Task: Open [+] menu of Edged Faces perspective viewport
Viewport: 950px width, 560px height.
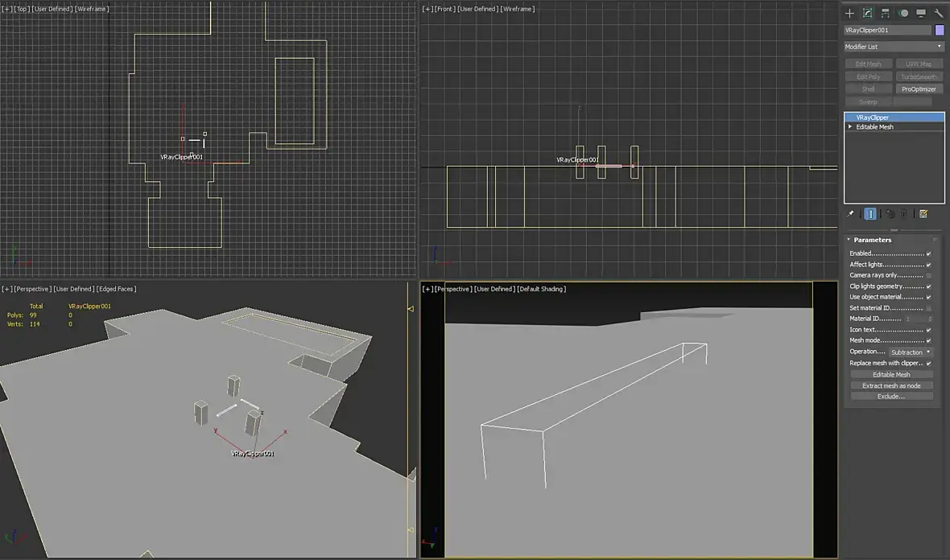Action: pyautogui.click(x=6, y=289)
